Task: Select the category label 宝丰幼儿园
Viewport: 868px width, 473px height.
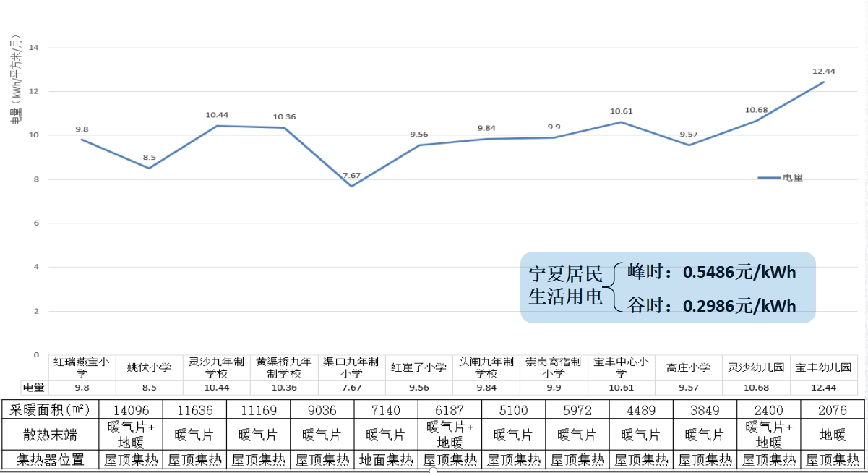Action: click(824, 367)
